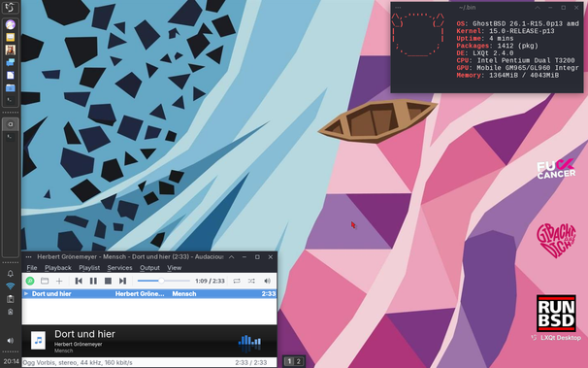
Task: Click the Uptime 4 mins line
Action: pyautogui.click(x=485, y=39)
